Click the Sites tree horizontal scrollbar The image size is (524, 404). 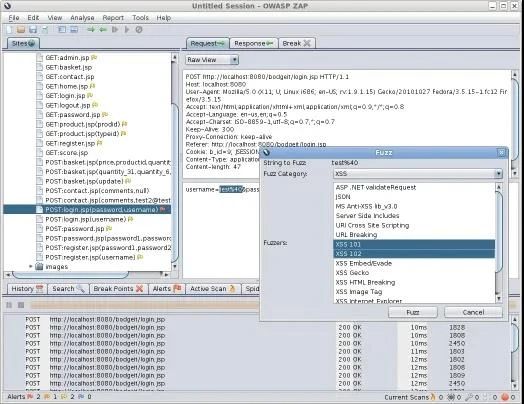[70, 275]
